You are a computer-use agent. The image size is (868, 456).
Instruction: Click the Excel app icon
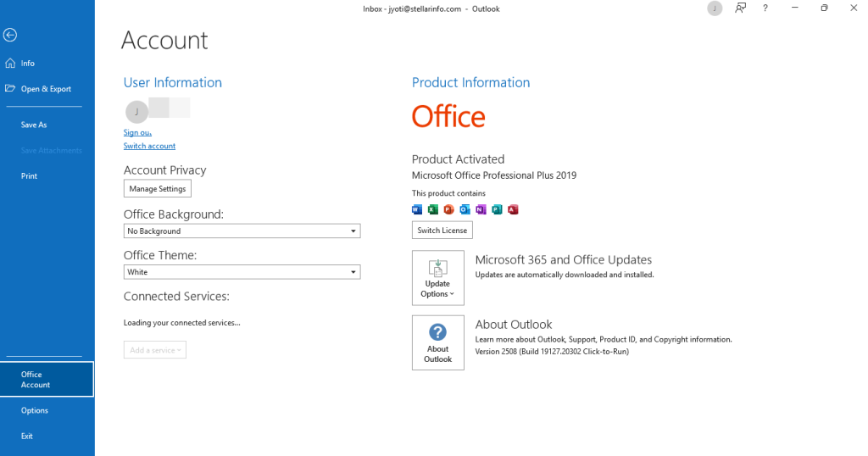pos(433,209)
